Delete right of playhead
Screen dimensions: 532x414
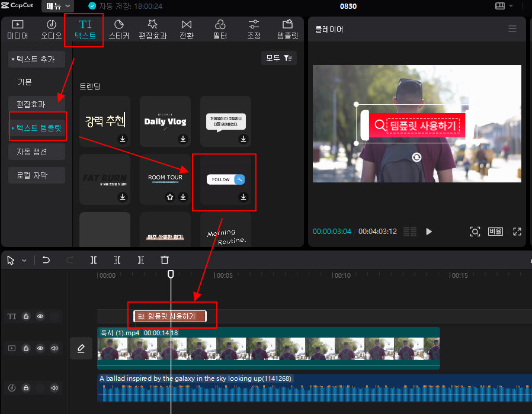[x=141, y=260]
